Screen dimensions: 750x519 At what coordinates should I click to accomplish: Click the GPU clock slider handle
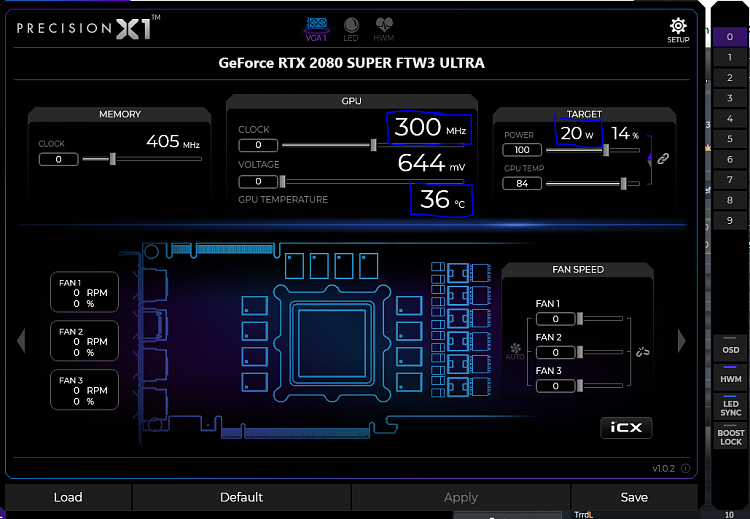pos(374,145)
